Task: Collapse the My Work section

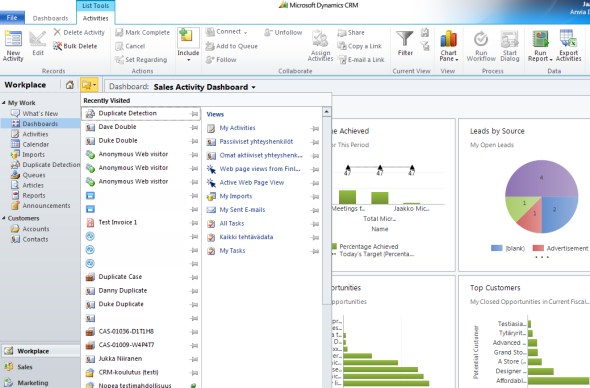Action: click(x=4, y=103)
